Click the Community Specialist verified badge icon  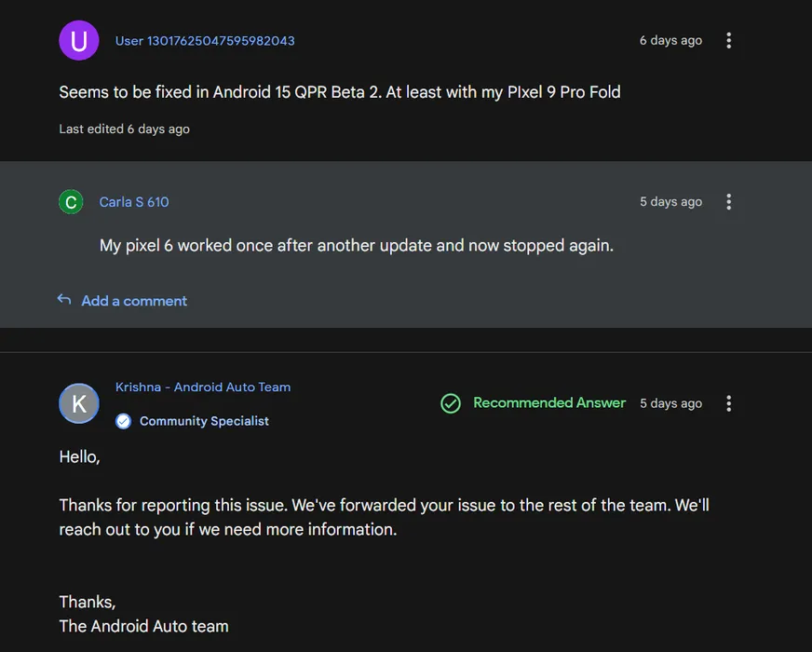tap(123, 421)
